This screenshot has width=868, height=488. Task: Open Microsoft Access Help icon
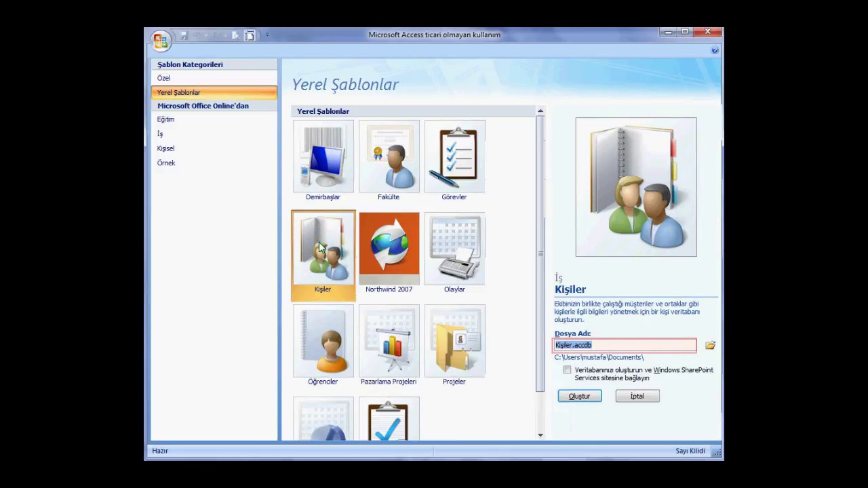(715, 51)
